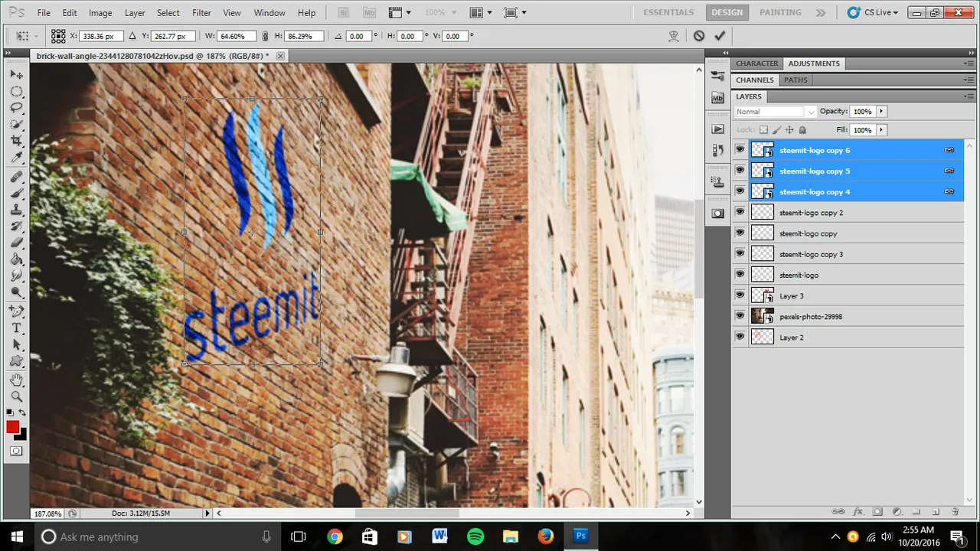Open the Opacity slider arrow
The image size is (980, 551).
881,112
